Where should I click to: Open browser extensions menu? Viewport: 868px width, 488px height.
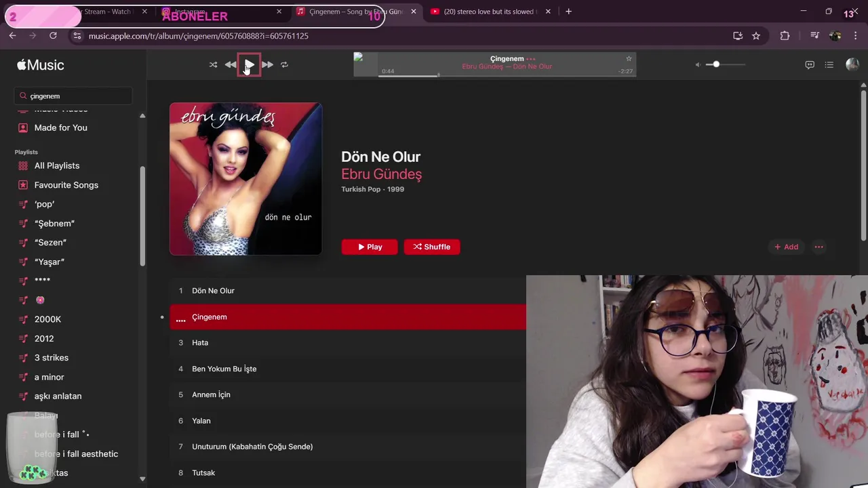785,36
